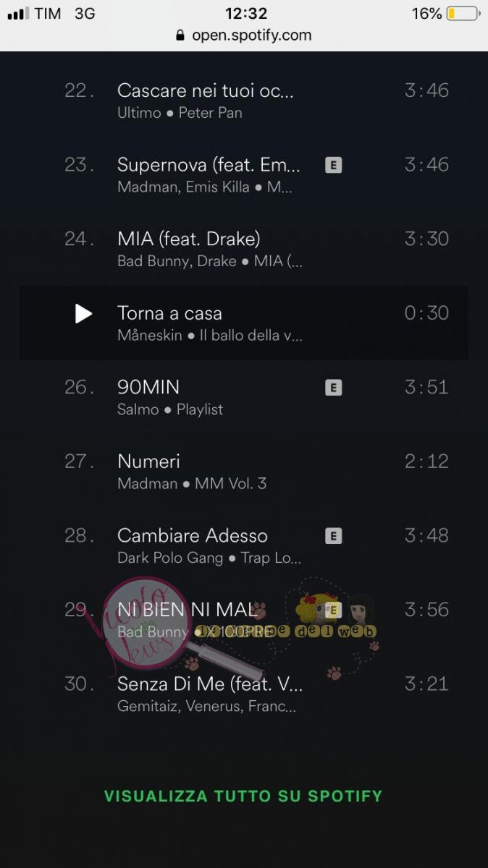Open VISUALIZZA TUTTO SU SPOTIFY link
The width and height of the screenshot is (488, 868).
click(243, 796)
